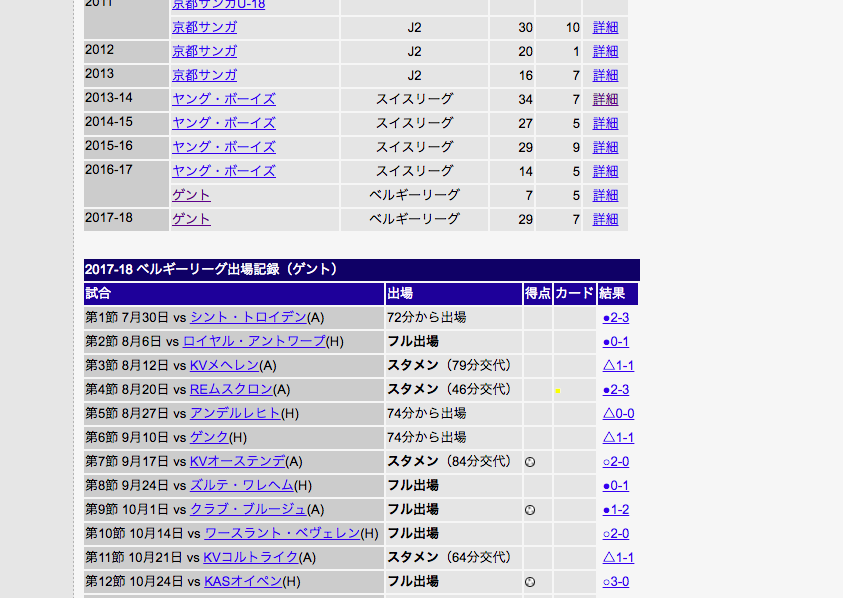Screen dimensions: 843x598
Task: Click the カード column header
Action: pyautogui.click(x=575, y=294)
